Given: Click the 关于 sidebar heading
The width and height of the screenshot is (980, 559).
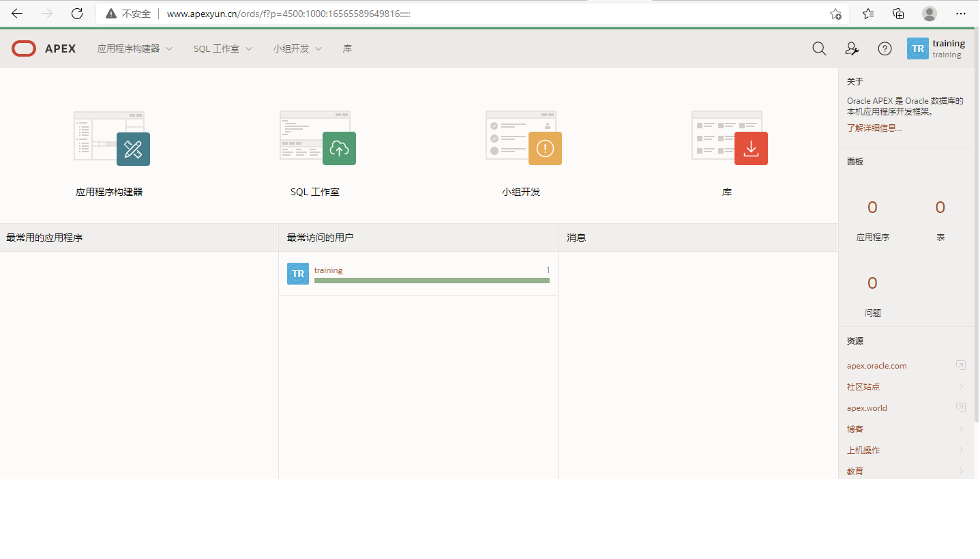Looking at the screenshot, I should pyautogui.click(x=855, y=81).
